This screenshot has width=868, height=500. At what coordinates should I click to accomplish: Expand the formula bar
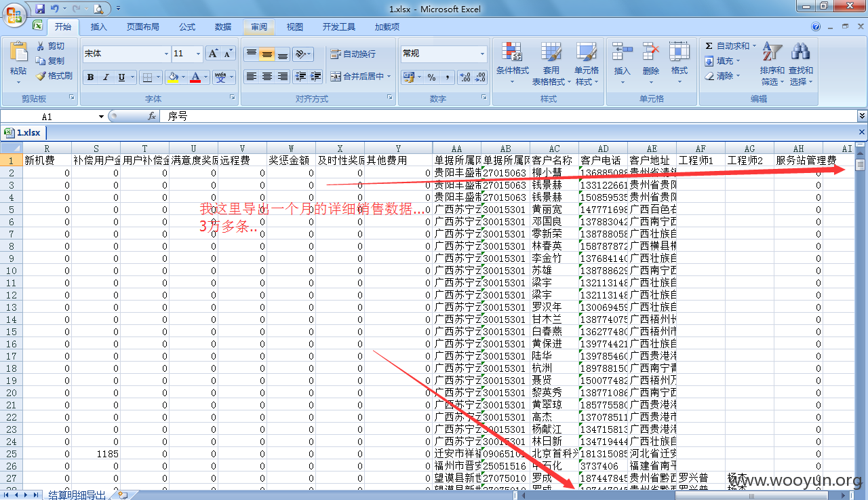(x=862, y=116)
